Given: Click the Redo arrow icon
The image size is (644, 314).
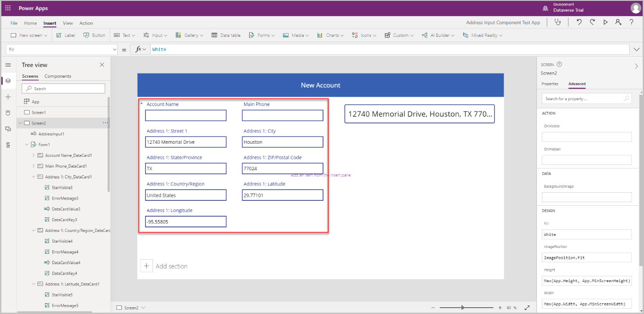Looking at the screenshot, I should [x=592, y=22].
